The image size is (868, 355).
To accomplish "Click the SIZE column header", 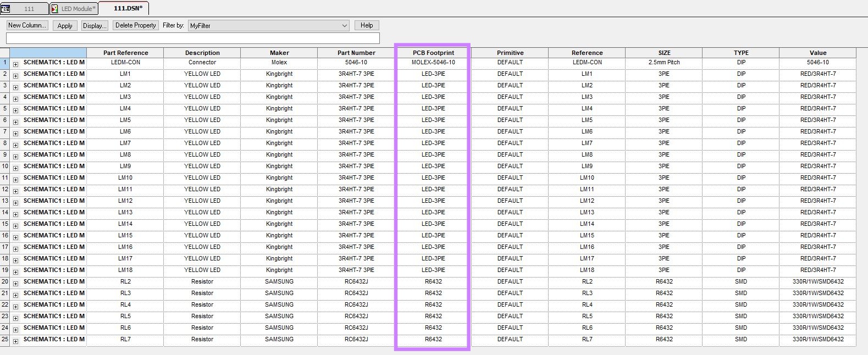I will coord(664,53).
